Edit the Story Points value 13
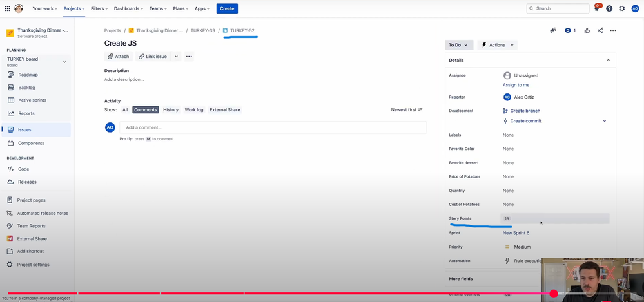 [555, 219]
